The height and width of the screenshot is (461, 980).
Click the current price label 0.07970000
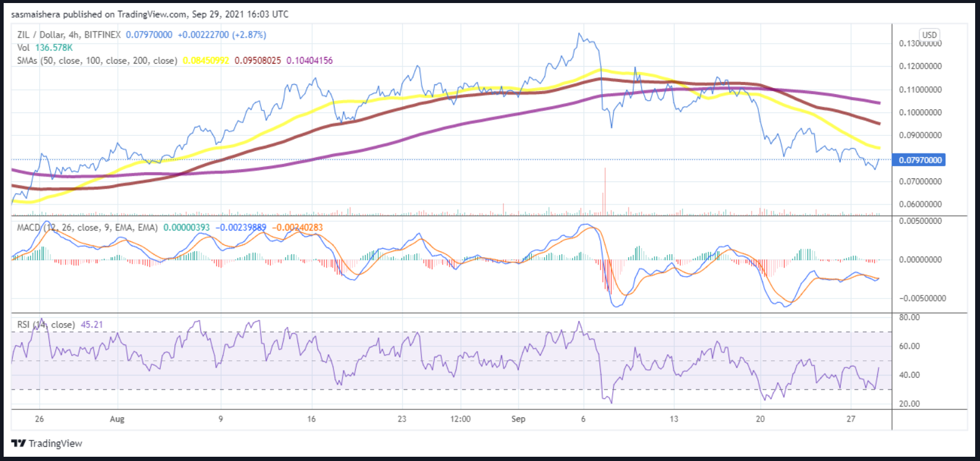[149, 35]
